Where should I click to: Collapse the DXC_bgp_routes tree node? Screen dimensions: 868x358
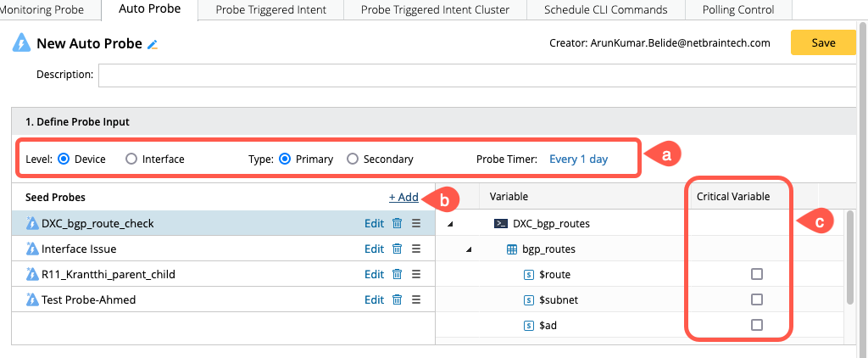click(449, 224)
